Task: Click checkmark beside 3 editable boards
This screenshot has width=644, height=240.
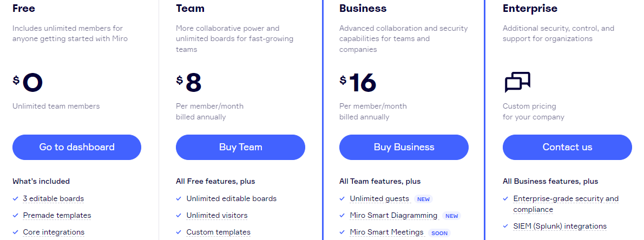Action: point(16,198)
